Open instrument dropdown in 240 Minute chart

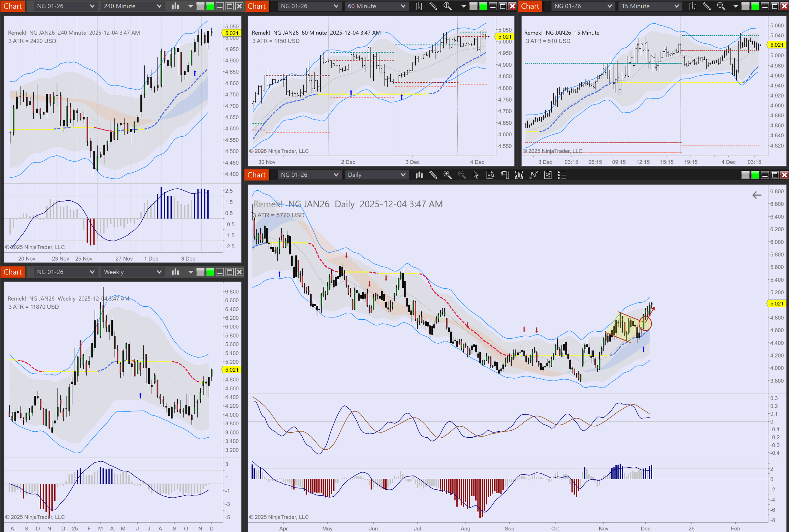[66, 6]
